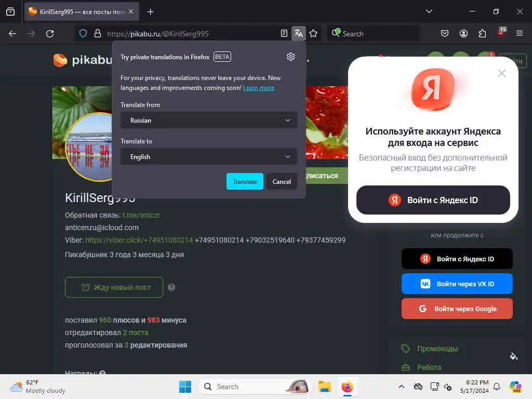Open the Промокоды sidebar link
Viewport: 532px width, 399px height.
click(x=437, y=349)
